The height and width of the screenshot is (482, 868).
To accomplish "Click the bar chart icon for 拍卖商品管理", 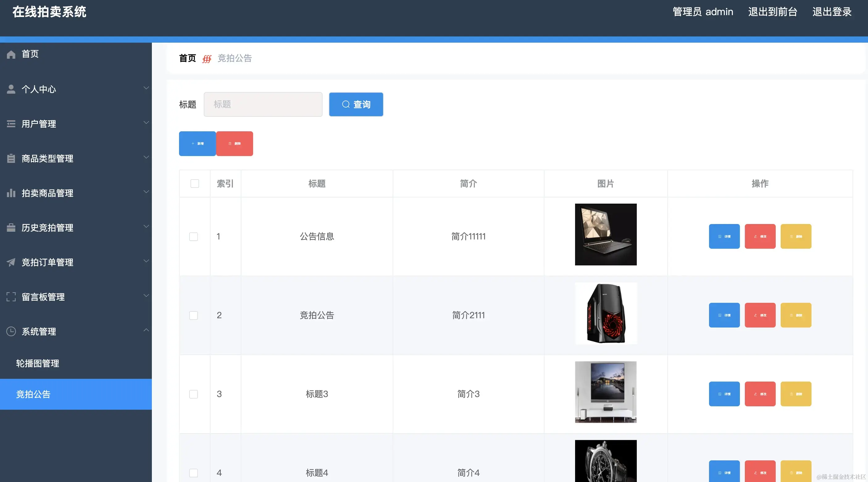I will (x=11, y=193).
